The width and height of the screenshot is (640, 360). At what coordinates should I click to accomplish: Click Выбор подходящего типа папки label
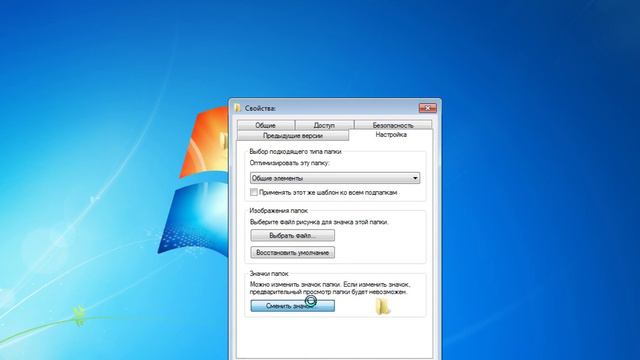296,151
